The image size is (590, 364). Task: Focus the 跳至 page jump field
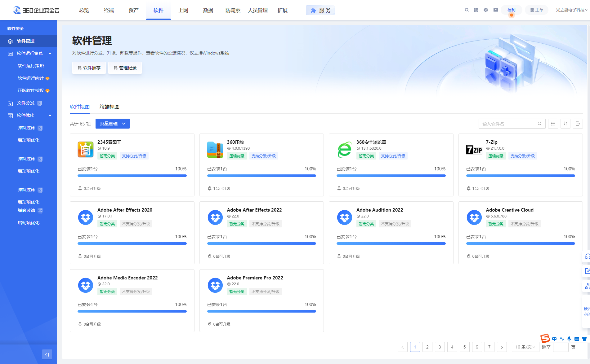coord(561,347)
